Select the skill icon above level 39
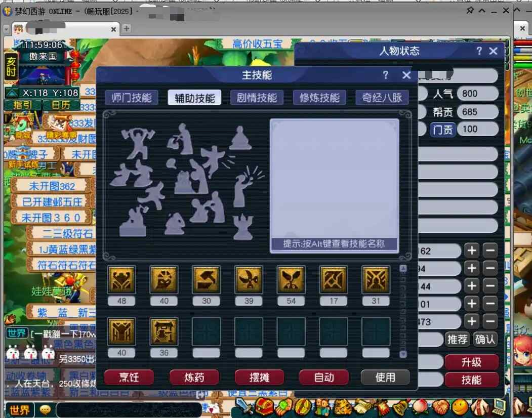Viewport: 532px width, 418px height. point(249,279)
